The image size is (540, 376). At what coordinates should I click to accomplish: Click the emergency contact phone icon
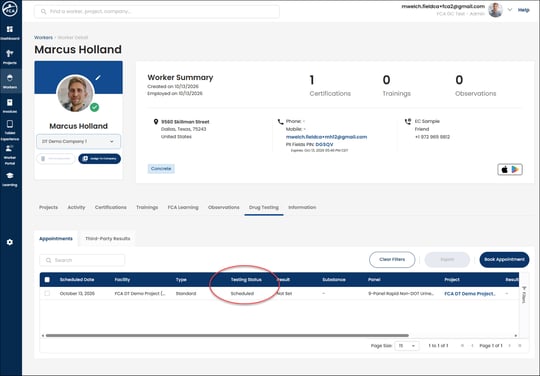coord(408,122)
